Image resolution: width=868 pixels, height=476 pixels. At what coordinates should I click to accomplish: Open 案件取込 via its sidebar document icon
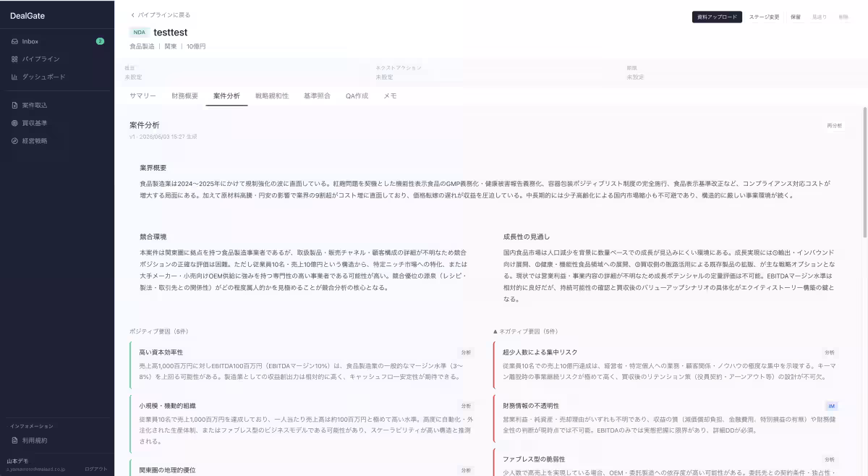click(x=14, y=106)
